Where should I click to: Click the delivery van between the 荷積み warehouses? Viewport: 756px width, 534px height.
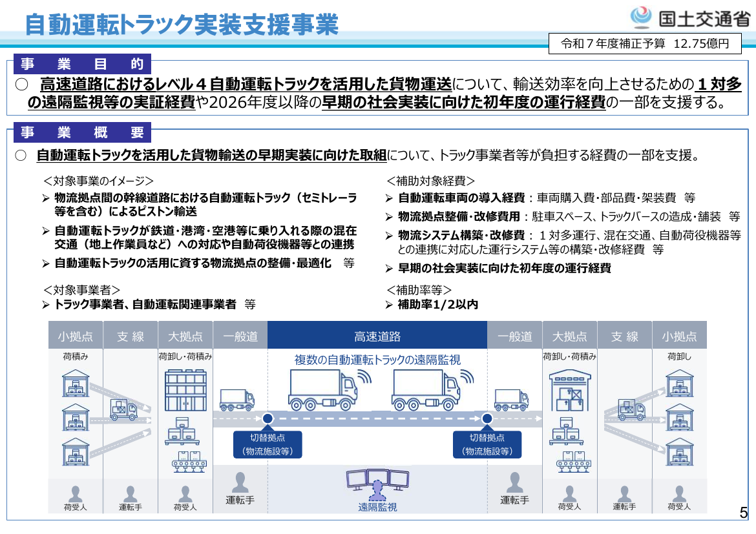pyautogui.click(x=124, y=409)
